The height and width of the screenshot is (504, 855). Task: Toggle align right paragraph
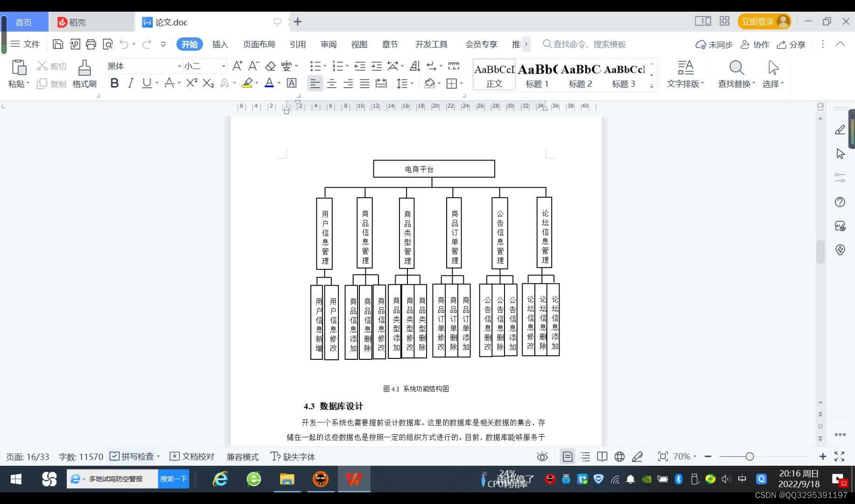pos(348,84)
